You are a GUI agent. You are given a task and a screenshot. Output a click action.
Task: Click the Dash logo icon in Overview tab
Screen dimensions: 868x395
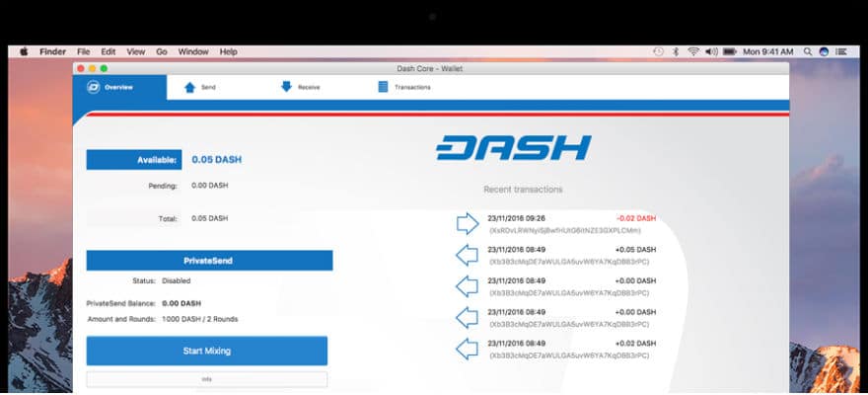click(x=94, y=87)
